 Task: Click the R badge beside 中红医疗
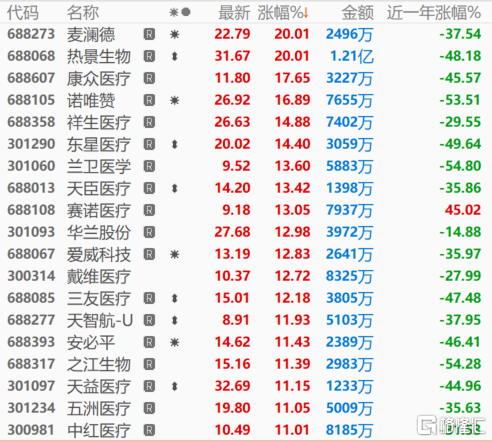coord(149,430)
